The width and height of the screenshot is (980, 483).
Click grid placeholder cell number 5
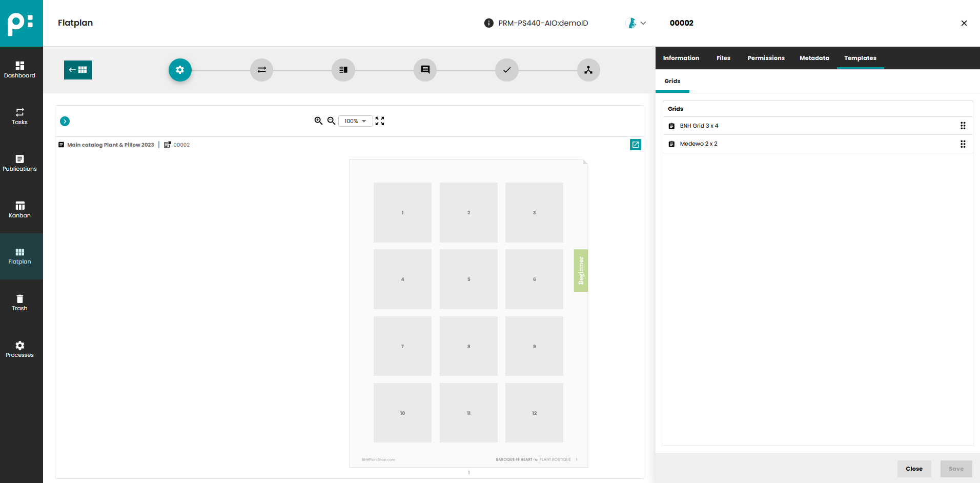(x=468, y=279)
